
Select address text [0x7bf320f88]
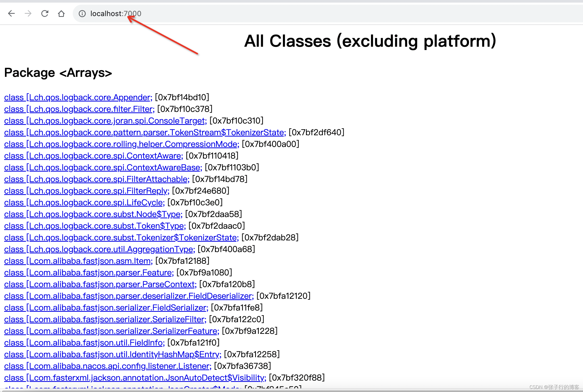point(297,378)
